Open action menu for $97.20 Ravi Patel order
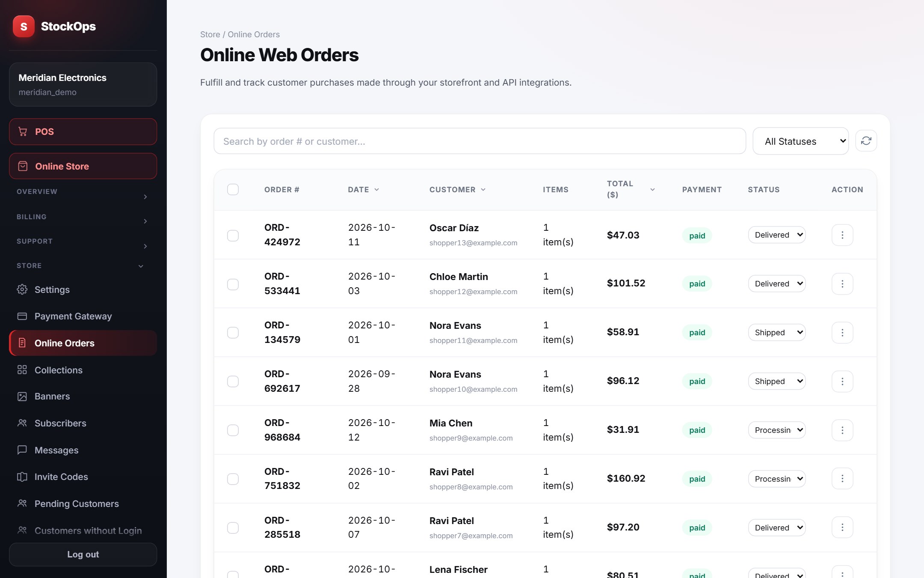The height and width of the screenshot is (578, 924). point(842,527)
